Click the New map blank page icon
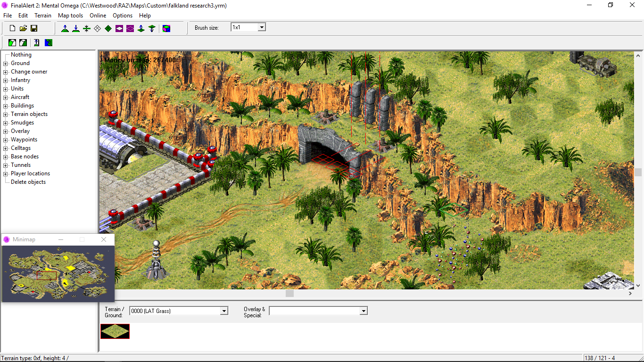Image resolution: width=644 pixels, height=362 pixels. coord(13,28)
